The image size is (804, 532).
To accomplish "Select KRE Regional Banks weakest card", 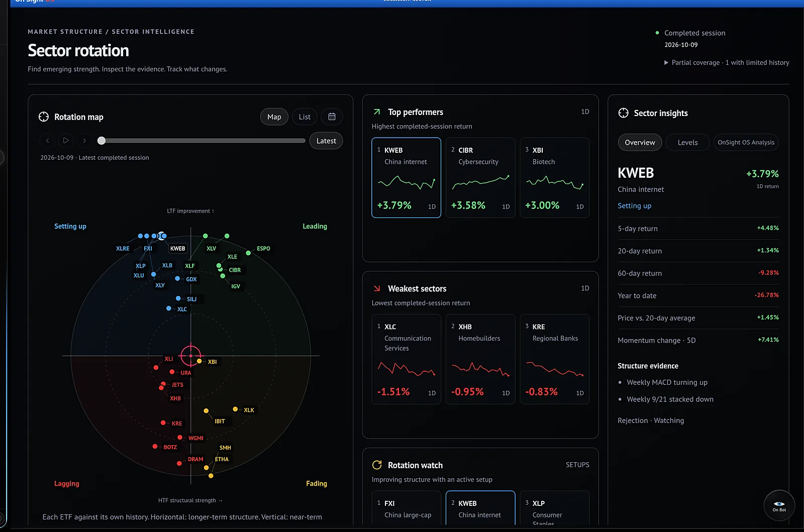I will click(x=554, y=359).
